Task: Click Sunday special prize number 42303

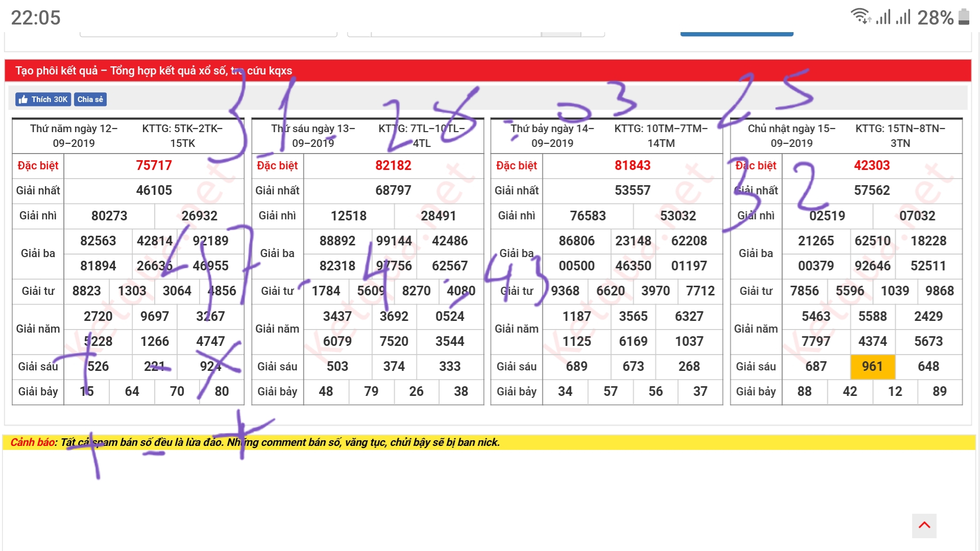Action: tap(871, 165)
